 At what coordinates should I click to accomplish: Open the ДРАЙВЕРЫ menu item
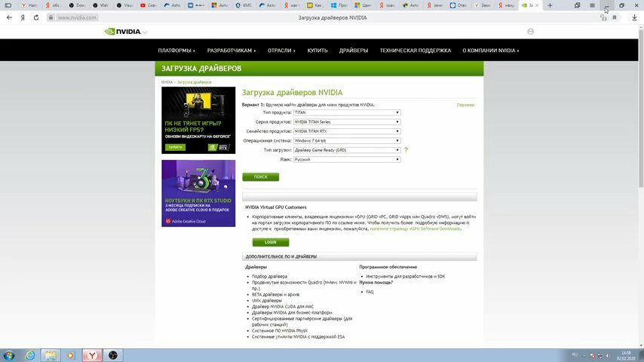coord(354,51)
